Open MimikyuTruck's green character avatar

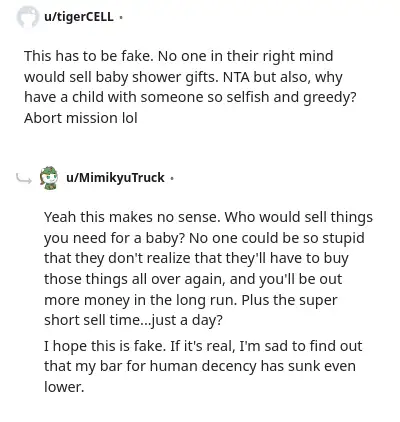[49, 178]
